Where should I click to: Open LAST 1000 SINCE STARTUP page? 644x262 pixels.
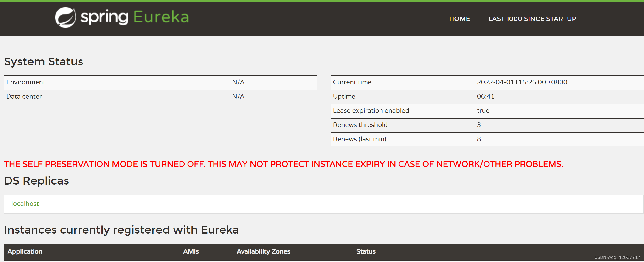532,19
